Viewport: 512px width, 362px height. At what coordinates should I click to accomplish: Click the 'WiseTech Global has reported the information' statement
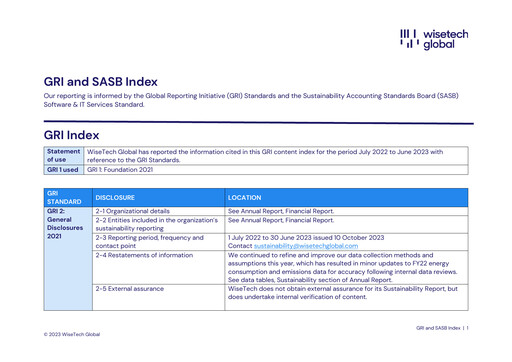265,156
